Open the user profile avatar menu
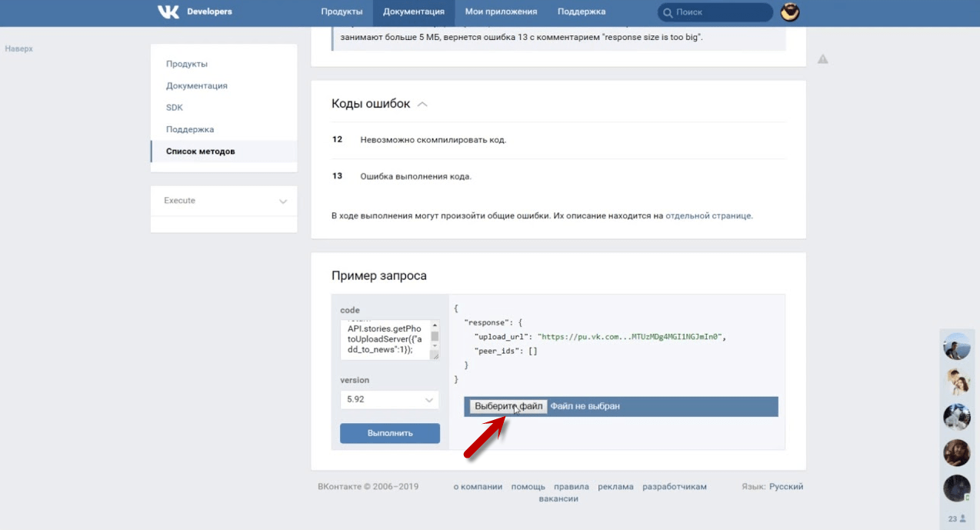 pos(789,12)
